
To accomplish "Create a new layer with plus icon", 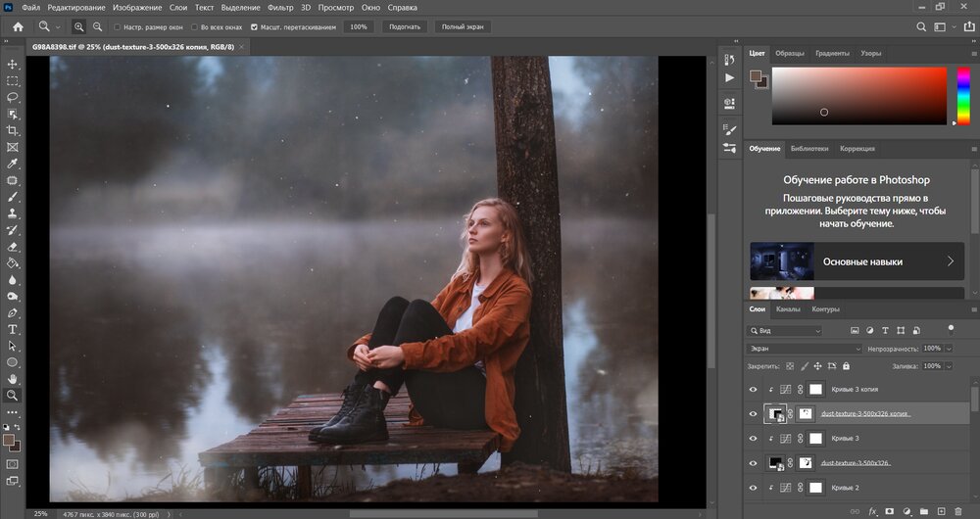I will tap(942, 510).
